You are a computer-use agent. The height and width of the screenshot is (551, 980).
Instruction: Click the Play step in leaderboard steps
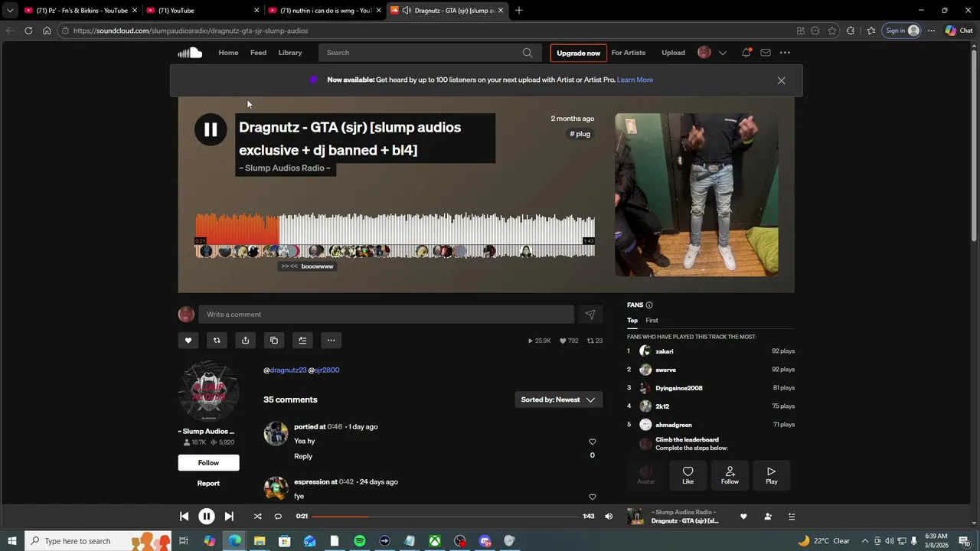click(771, 475)
